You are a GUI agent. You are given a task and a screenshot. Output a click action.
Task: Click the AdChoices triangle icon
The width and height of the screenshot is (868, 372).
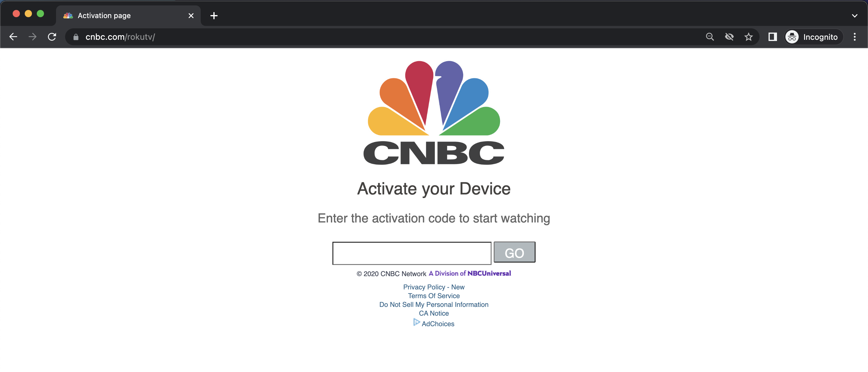[417, 322]
